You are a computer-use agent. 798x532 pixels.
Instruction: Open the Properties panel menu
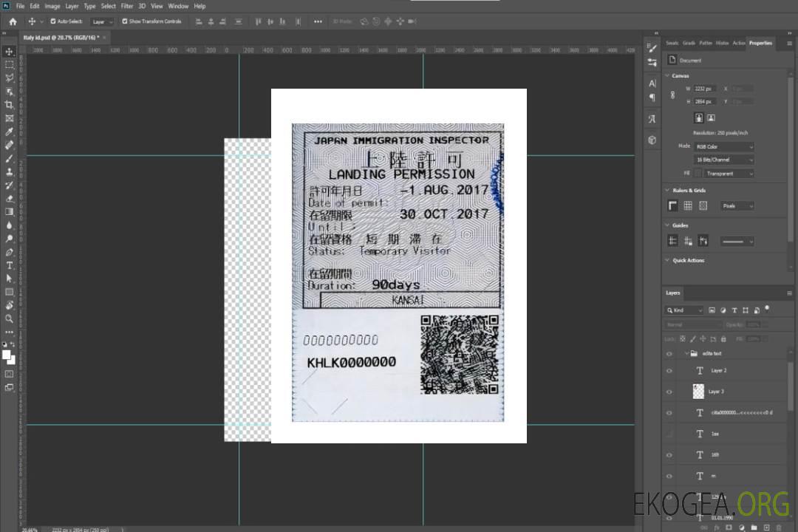789,44
